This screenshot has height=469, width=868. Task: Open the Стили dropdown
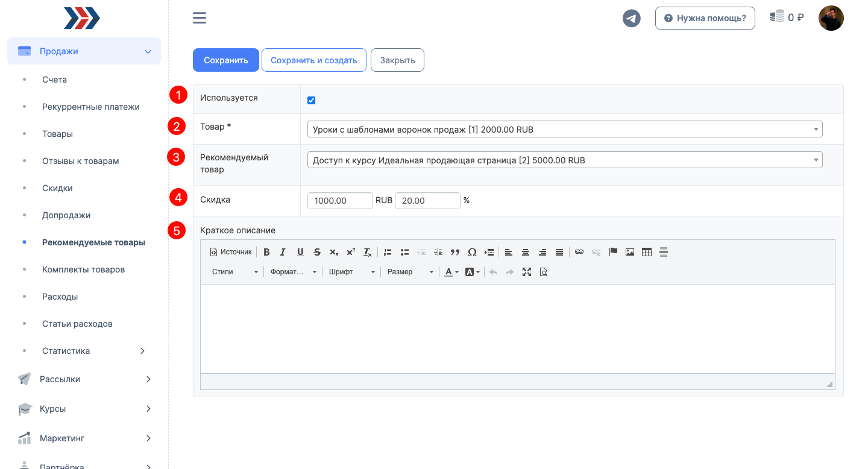pos(234,272)
